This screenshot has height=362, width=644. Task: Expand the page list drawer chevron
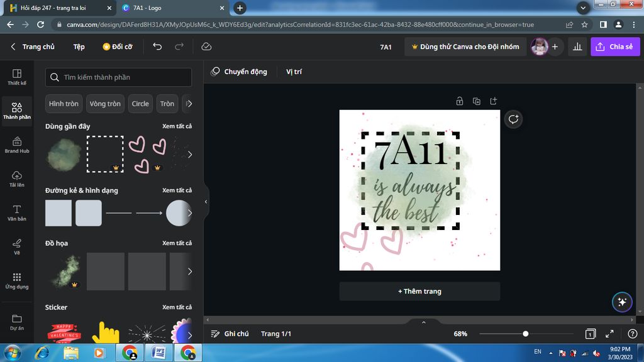(423, 322)
